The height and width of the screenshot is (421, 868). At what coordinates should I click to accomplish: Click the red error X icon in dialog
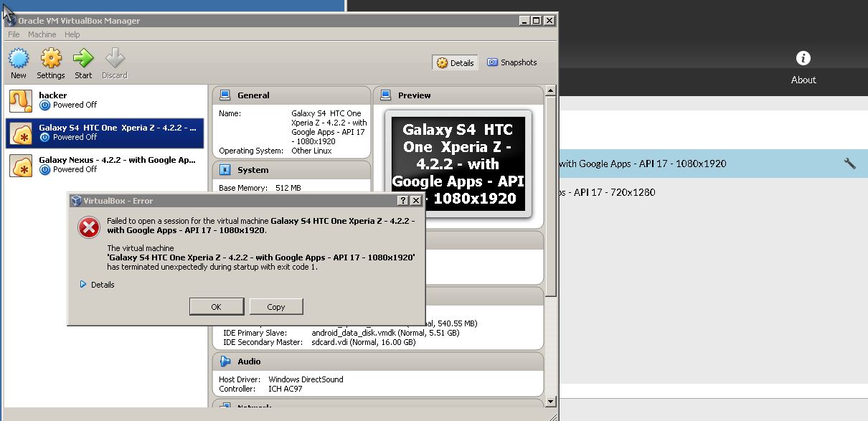click(x=89, y=227)
